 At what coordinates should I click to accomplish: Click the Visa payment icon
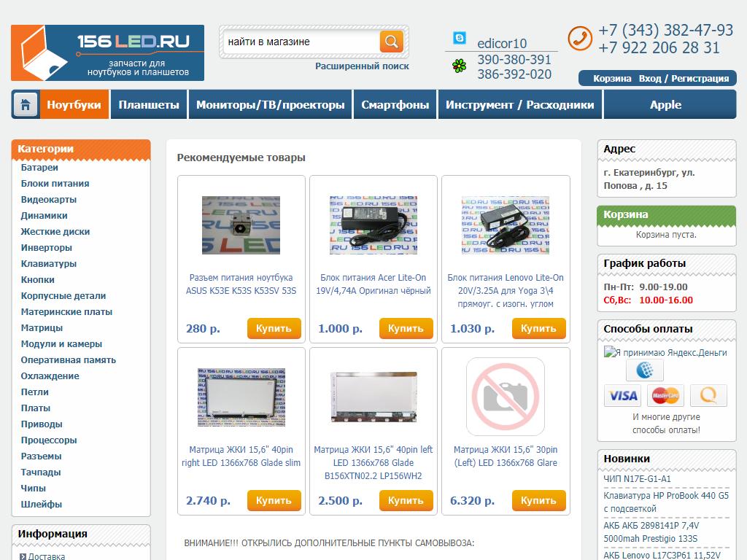(622, 396)
